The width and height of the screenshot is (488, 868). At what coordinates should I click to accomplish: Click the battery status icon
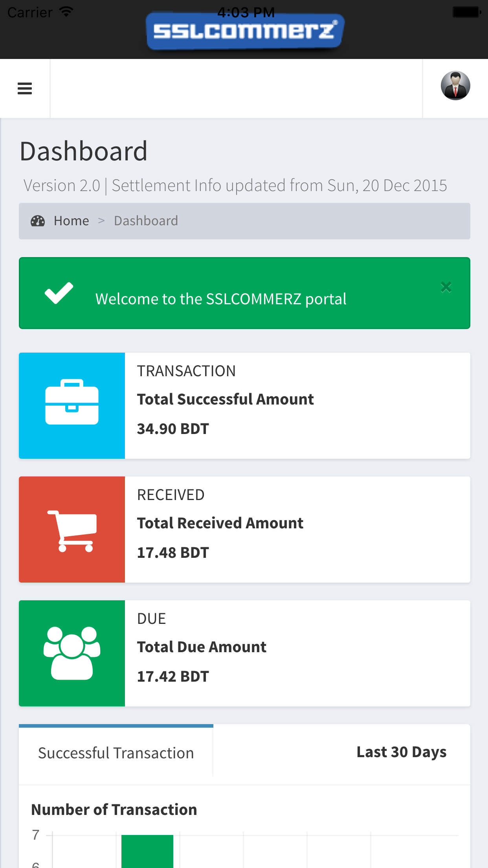point(467,12)
